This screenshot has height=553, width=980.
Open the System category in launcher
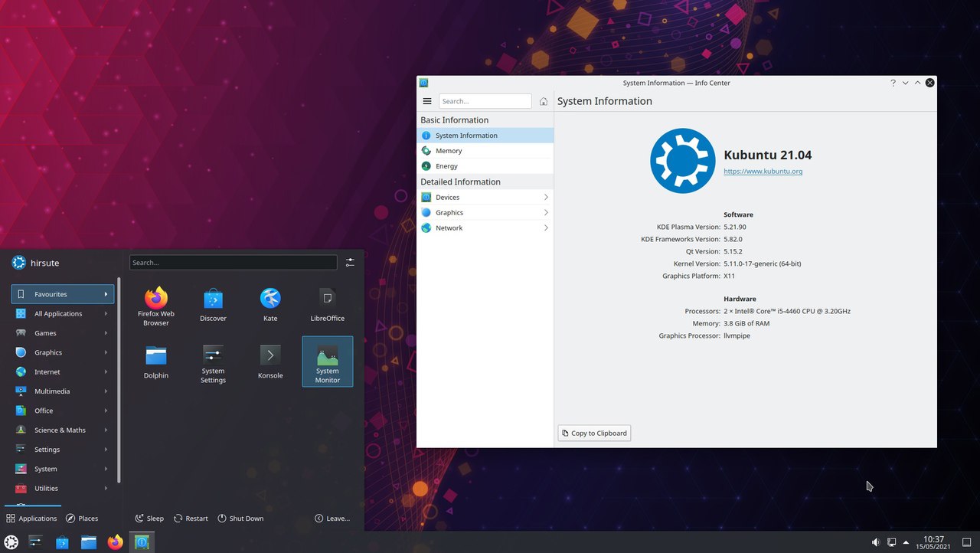click(63, 469)
